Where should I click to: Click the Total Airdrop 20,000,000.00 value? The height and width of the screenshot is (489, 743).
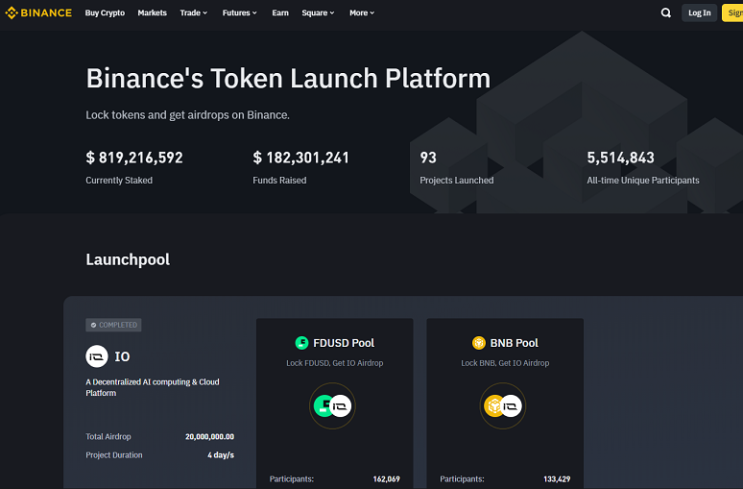pos(209,436)
